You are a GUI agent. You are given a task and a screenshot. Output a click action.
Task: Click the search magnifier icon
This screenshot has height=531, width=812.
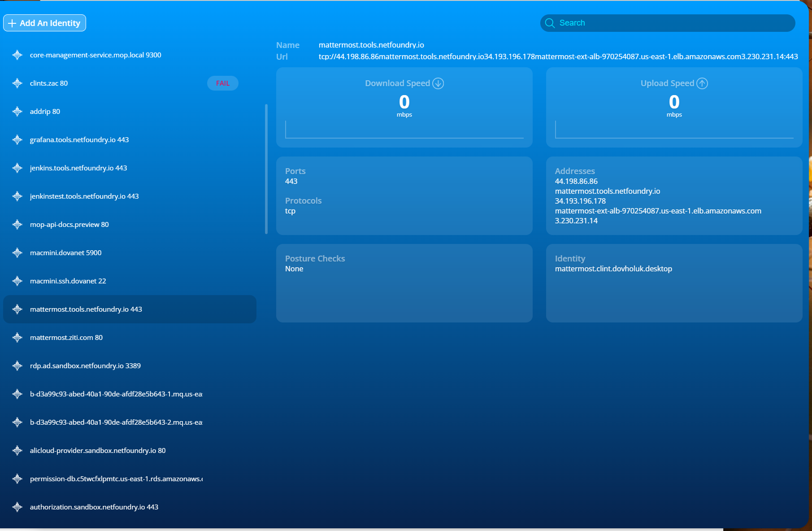click(x=550, y=23)
